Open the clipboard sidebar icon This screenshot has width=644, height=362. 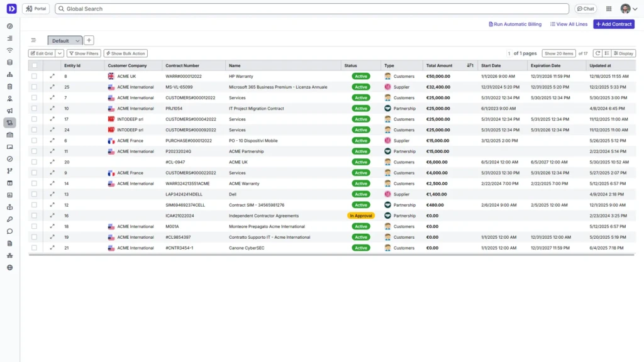[x=10, y=87]
